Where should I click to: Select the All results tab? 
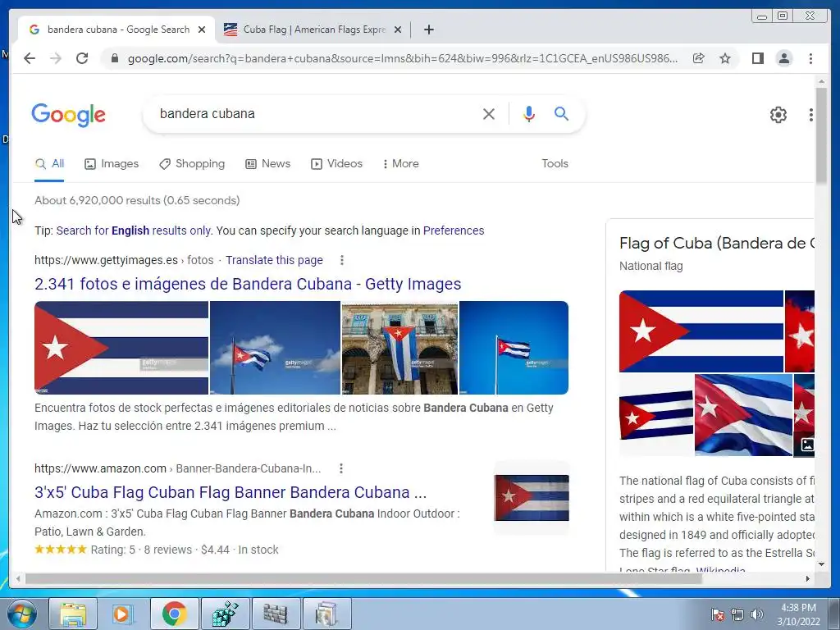tap(49, 164)
